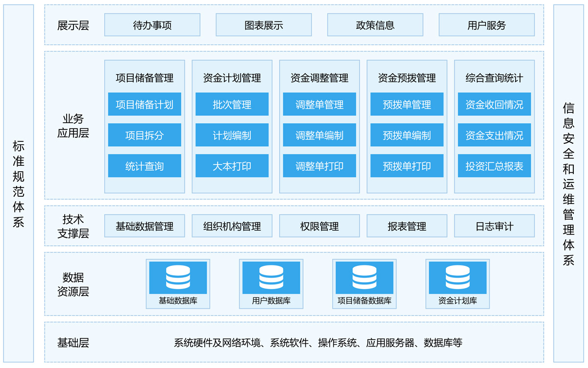This screenshot has height=368, width=588.
Task: Select the 待办事项 box
Action: (152, 25)
